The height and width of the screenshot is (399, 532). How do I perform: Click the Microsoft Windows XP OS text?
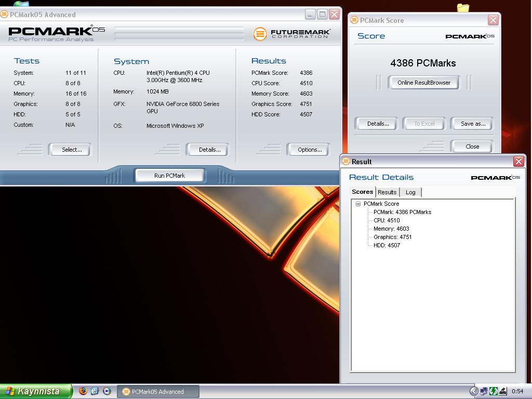pos(175,126)
